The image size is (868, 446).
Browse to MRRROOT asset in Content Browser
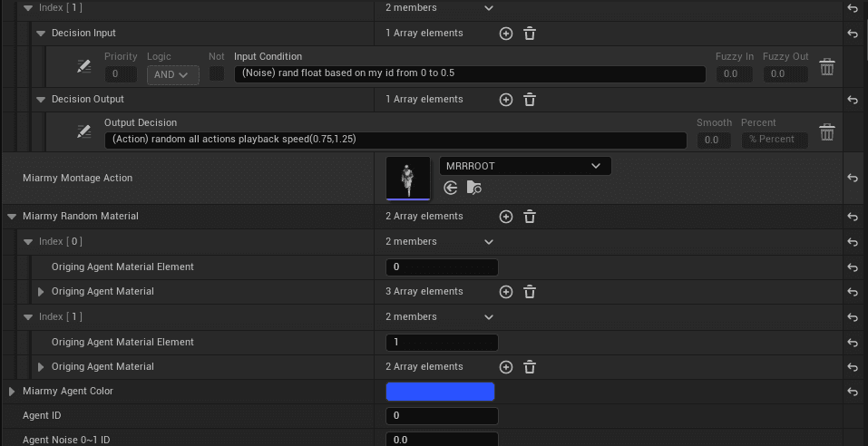[474, 188]
